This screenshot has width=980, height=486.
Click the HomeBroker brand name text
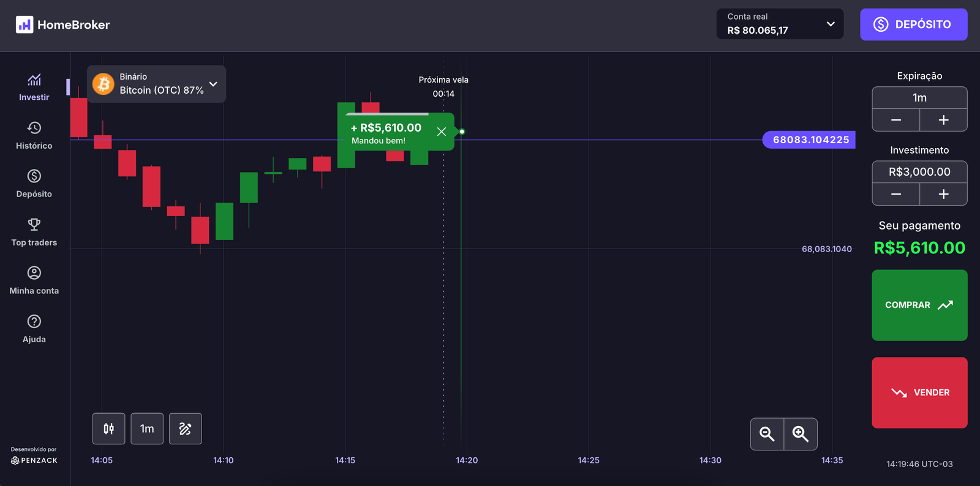[73, 24]
